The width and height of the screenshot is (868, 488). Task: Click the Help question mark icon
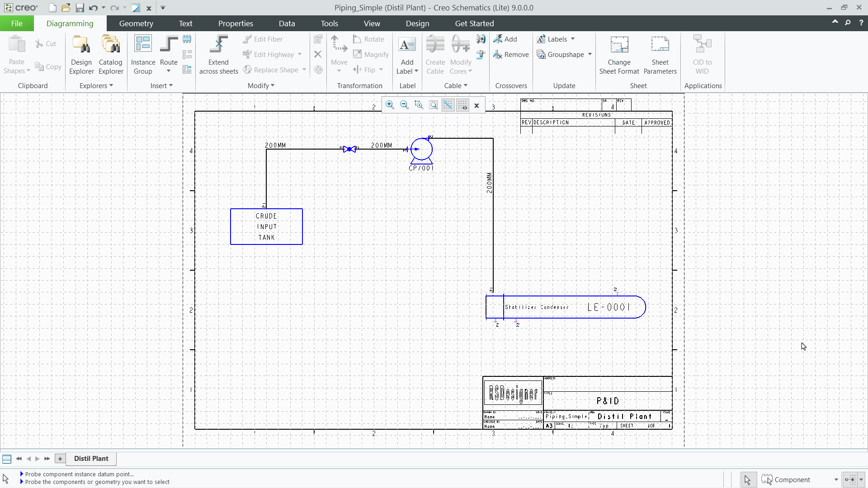pyautogui.click(x=861, y=23)
